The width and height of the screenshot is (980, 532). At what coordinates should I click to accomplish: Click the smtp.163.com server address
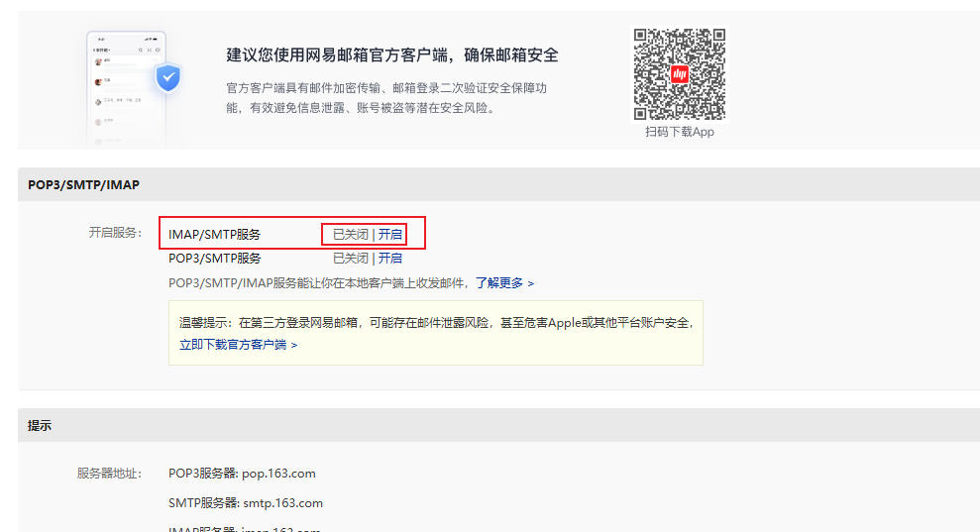282,502
